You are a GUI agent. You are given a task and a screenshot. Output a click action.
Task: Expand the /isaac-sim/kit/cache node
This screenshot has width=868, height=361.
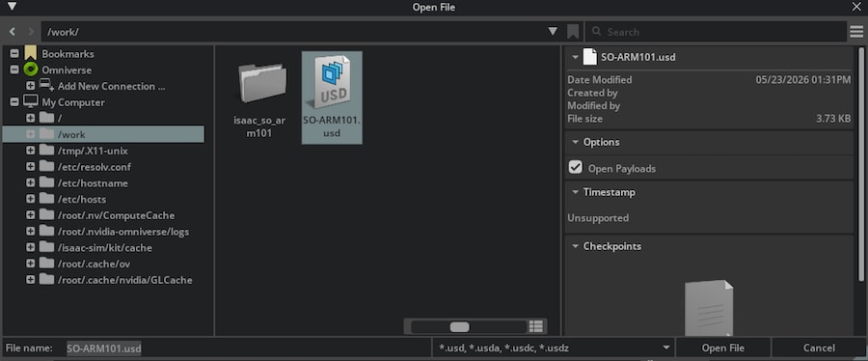pos(31,247)
